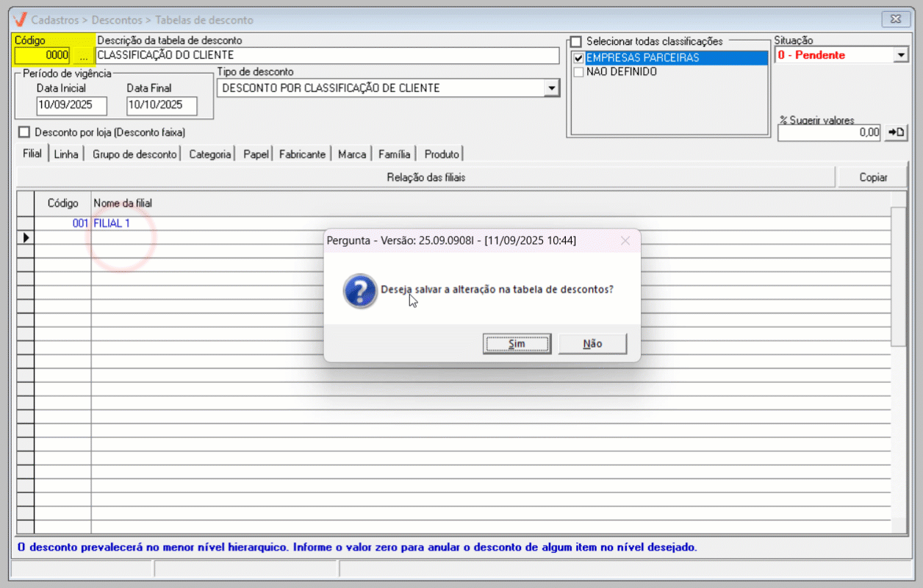The image size is (923, 588).
Task: Click Não in the Pergunta dialog
Action: (x=592, y=343)
